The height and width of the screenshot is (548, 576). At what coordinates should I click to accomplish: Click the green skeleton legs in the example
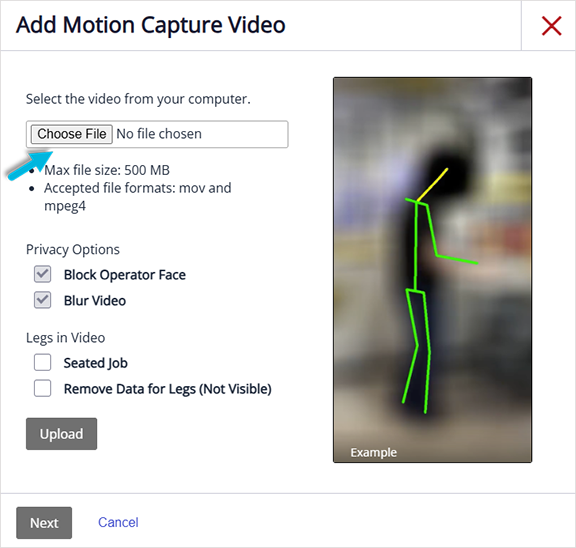(x=417, y=351)
